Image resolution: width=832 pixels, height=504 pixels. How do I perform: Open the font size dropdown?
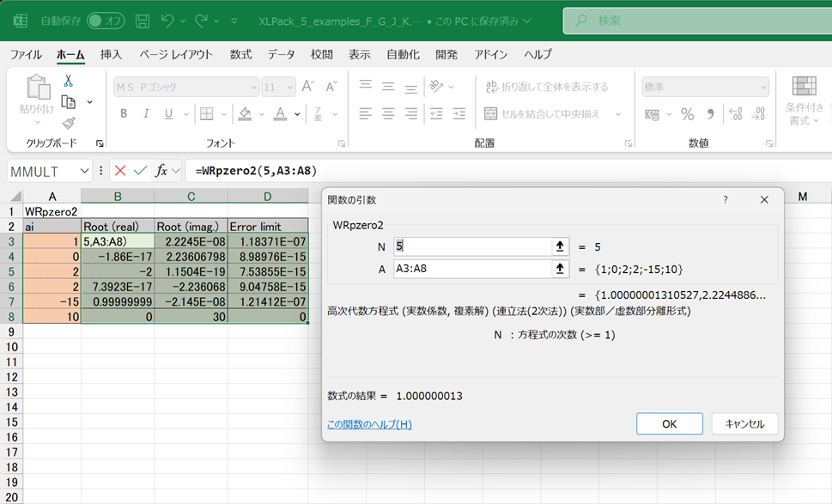[x=290, y=87]
